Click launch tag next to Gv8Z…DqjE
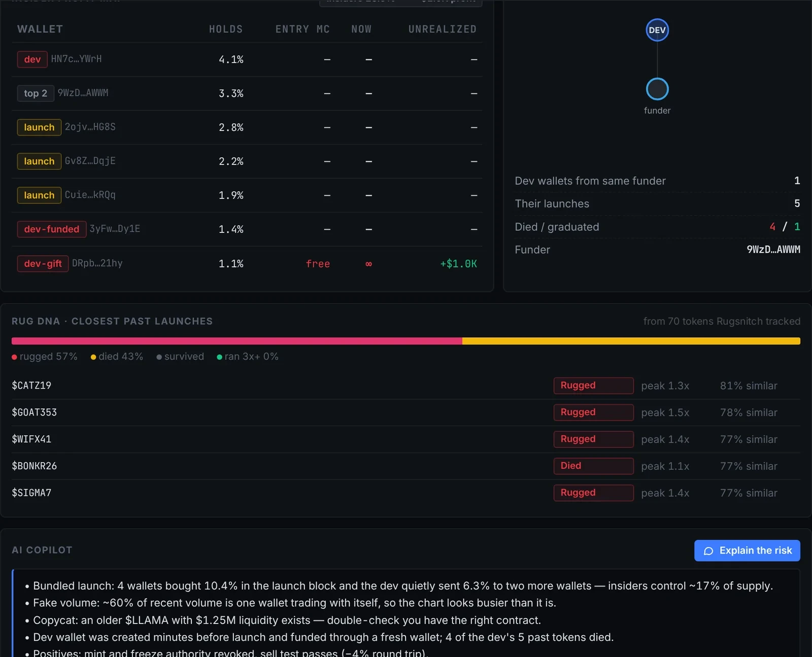The image size is (812, 657). (39, 161)
